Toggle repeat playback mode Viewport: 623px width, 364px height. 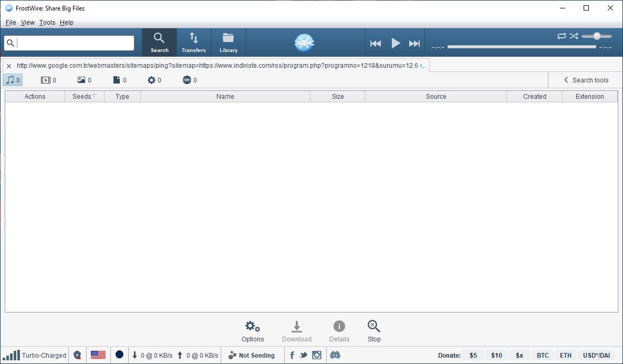[562, 36]
